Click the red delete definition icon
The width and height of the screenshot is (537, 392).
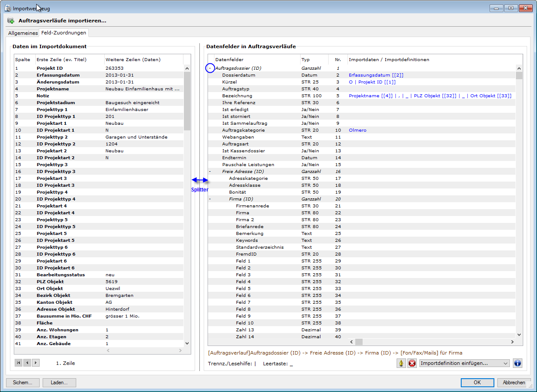click(412, 363)
